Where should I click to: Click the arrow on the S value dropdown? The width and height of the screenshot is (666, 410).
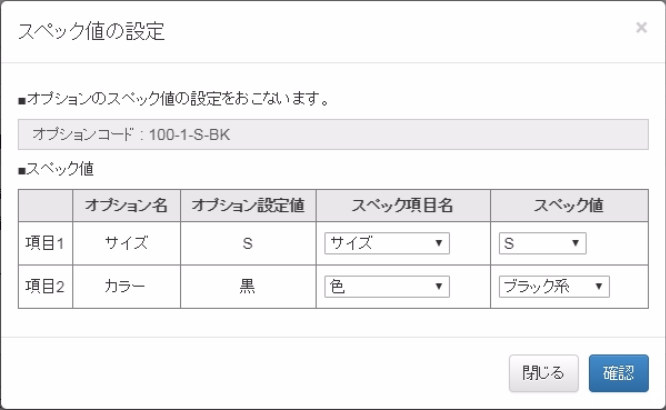pos(576,243)
